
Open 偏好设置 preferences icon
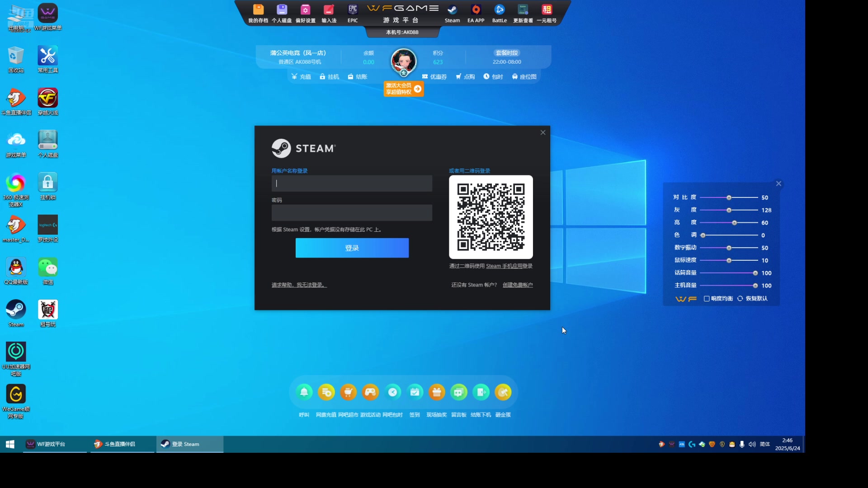[x=306, y=14]
